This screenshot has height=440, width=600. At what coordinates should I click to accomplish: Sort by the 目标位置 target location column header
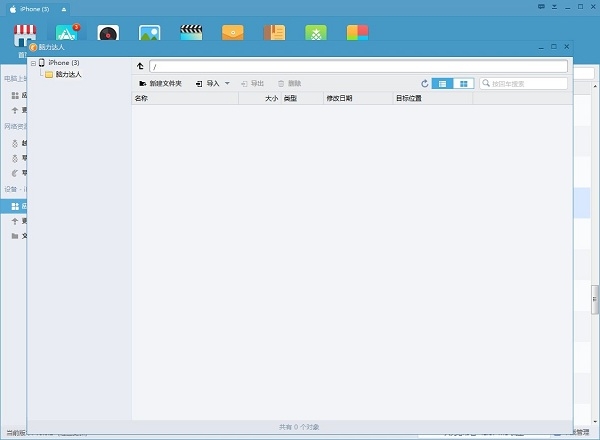pyautogui.click(x=433, y=98)
